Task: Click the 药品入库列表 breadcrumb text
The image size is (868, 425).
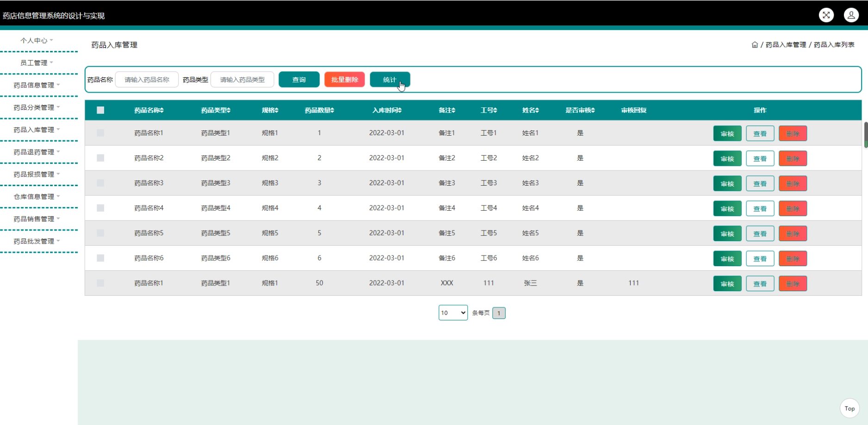Action: pyautogui.click(x=834, y=45)
